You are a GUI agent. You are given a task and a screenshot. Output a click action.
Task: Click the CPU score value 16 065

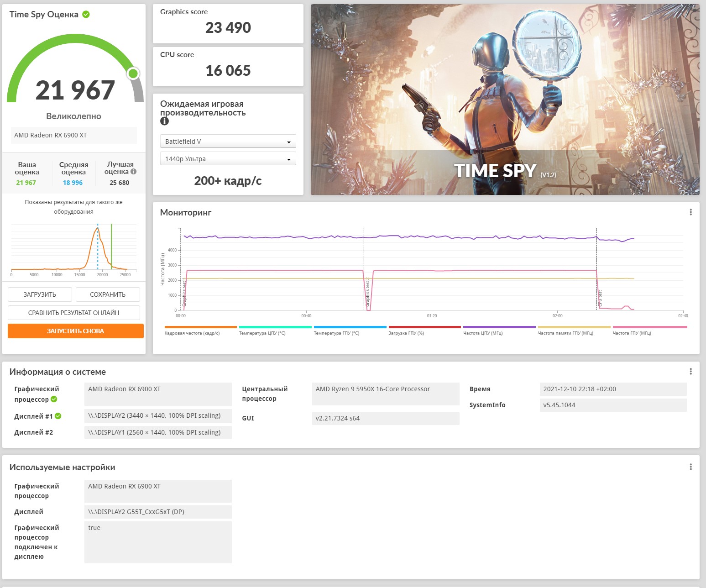[x=228, y=71]
